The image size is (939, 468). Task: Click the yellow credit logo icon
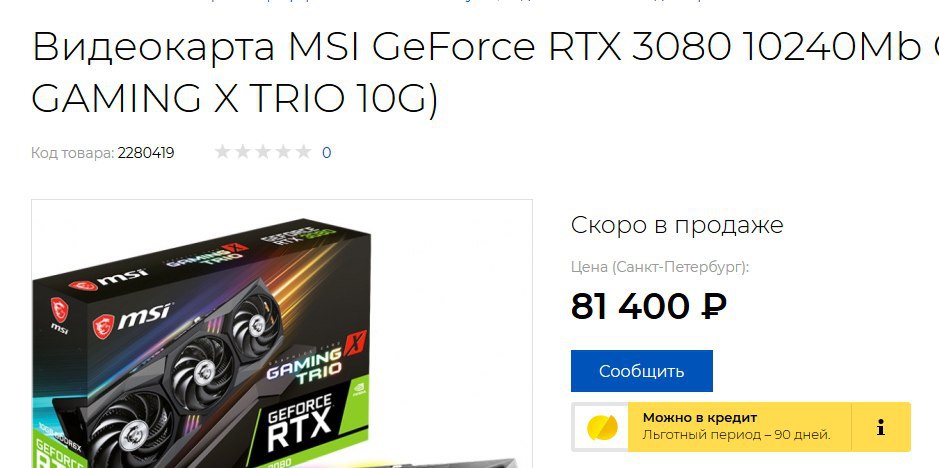click(601, 427)
